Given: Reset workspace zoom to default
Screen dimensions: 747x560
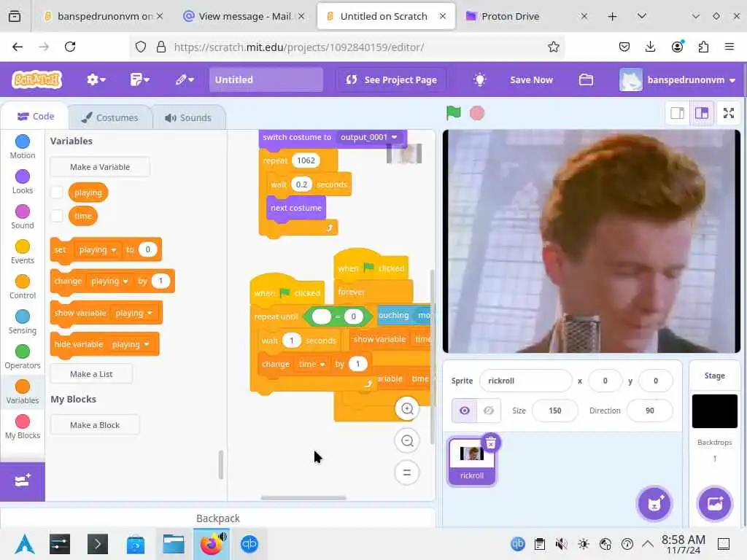Looking at the screenshot, I should pos(407,472).
